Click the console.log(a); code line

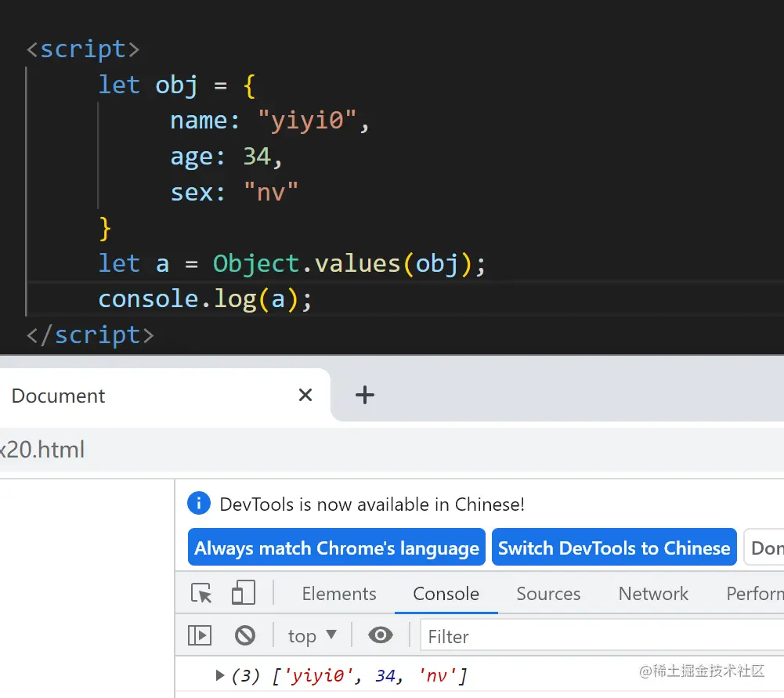coord(205,299)
